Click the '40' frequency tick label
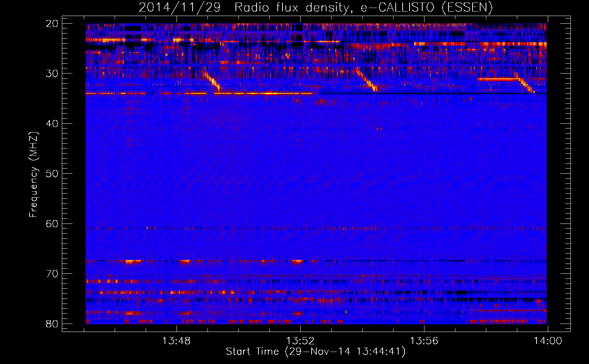This screenshot has height=364, width=589. click(x=52, y=124)
